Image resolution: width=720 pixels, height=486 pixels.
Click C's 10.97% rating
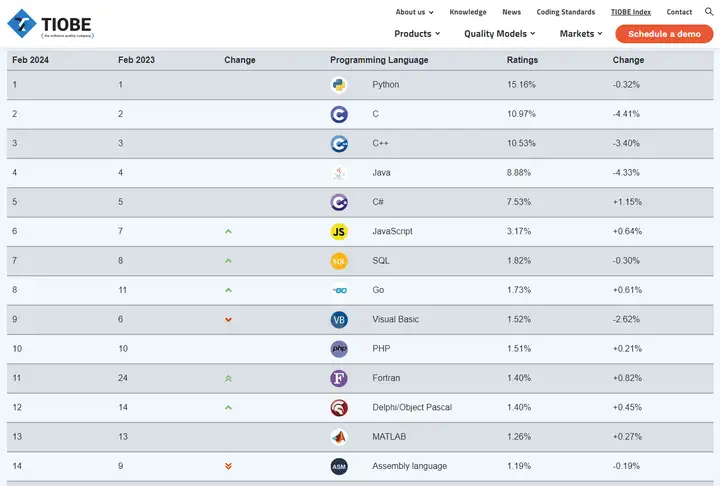pos(521,114)
